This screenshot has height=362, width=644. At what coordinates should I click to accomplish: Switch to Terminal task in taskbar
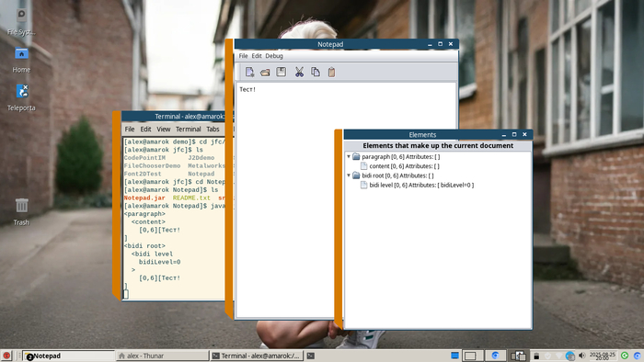[x=257, y=356]
